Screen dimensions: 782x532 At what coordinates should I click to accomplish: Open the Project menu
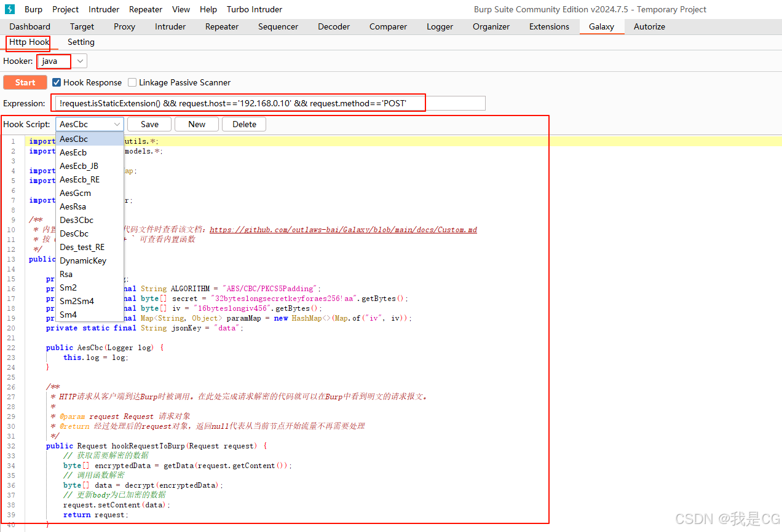[66, 9]
